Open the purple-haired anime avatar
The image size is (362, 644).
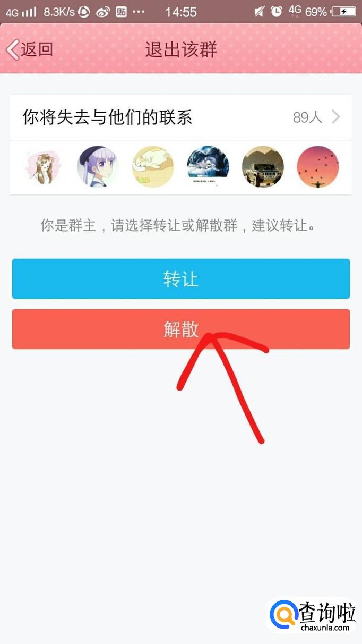[x=98, y=167]
